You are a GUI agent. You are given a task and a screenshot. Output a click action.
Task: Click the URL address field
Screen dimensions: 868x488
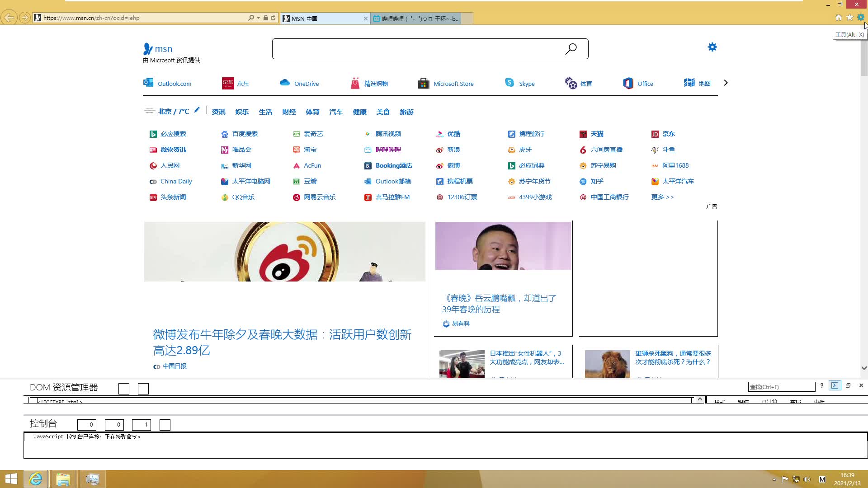145,18
